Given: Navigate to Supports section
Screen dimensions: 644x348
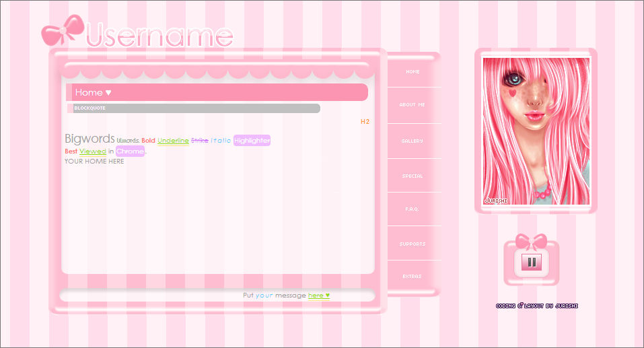Looking at the screenshot, I should pyautogui.click(x=413, y=244).
